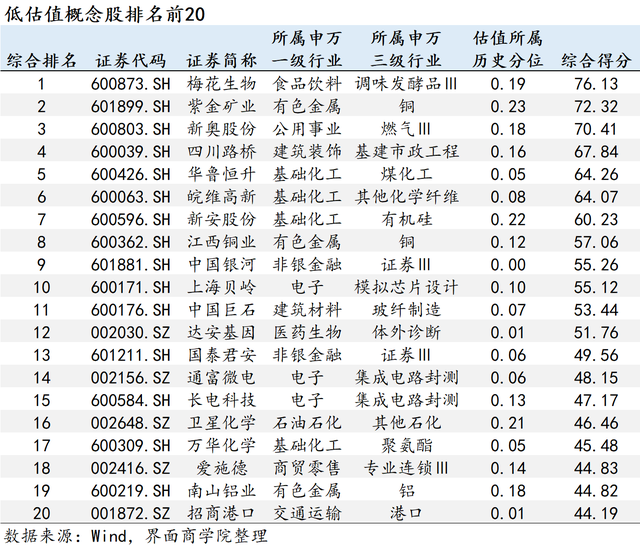Click stock name 四川路桥
The width and height of the screenshot is (640, 546).
[222, 152]
